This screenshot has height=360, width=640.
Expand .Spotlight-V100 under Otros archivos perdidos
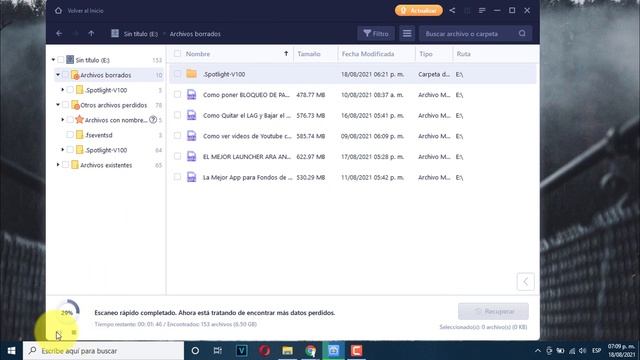(62, 150)
